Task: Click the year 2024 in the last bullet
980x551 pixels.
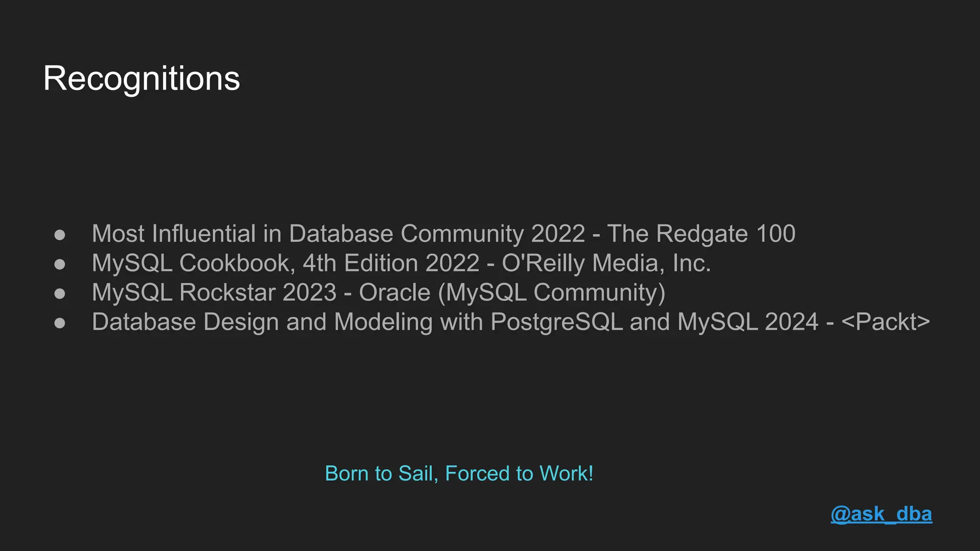Action: (x=792, y=322)
